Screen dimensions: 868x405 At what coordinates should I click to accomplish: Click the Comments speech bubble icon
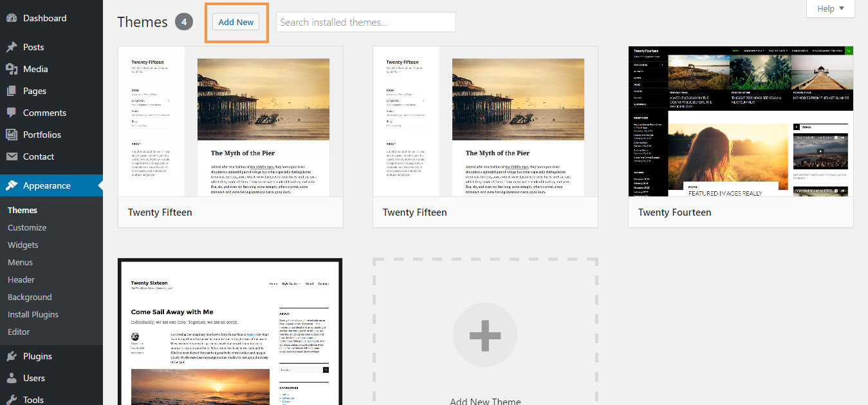(x=12, y=113)
